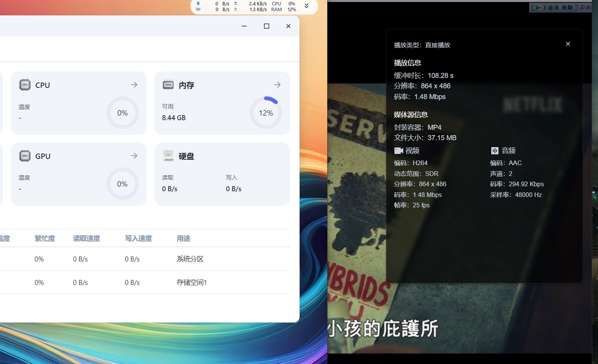The image size is (598, 364).
Task: Click the 1.3 KB/s download speed in the widget
Action: pos(258,9)
